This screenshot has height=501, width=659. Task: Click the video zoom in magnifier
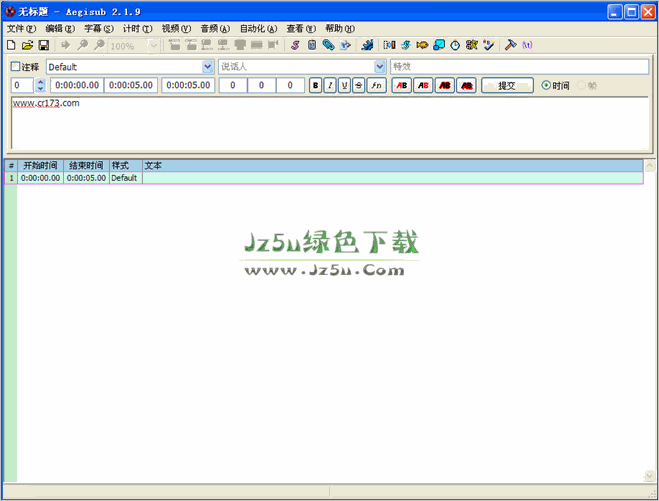point(83,45)
